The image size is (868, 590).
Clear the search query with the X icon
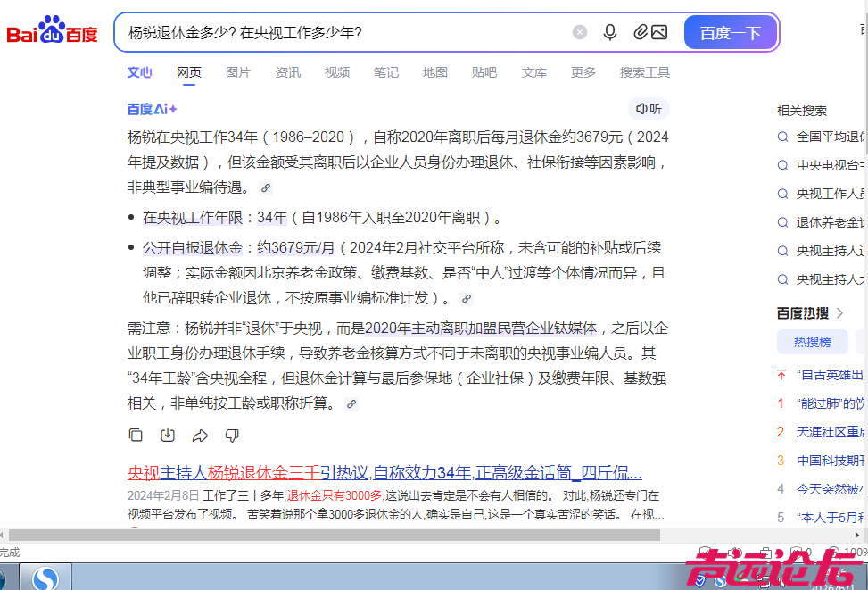[580, 32]
